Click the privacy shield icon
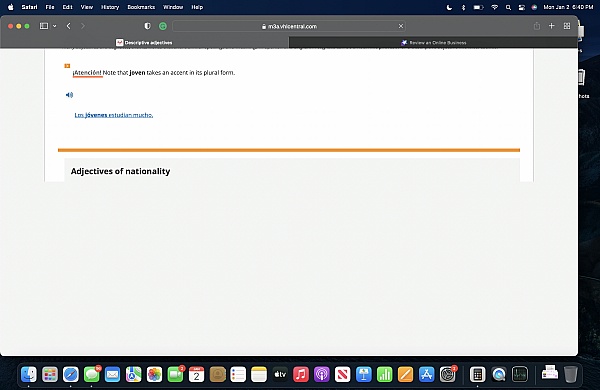 pos(147,26)
